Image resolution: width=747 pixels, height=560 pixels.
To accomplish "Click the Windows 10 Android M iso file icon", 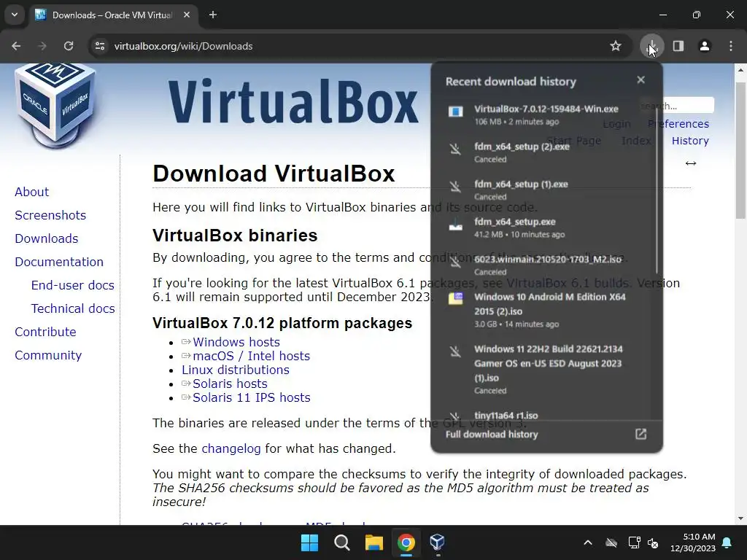I will click(x=455, y=298).
